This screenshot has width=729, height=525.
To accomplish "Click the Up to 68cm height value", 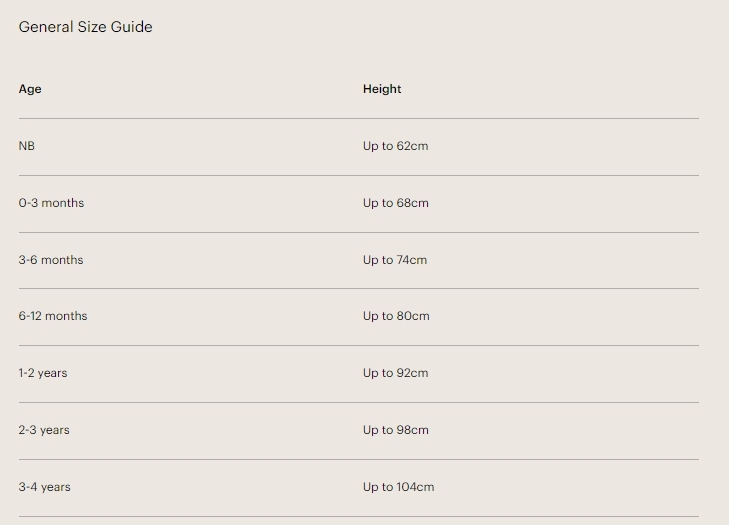I will tap(395, 203).
